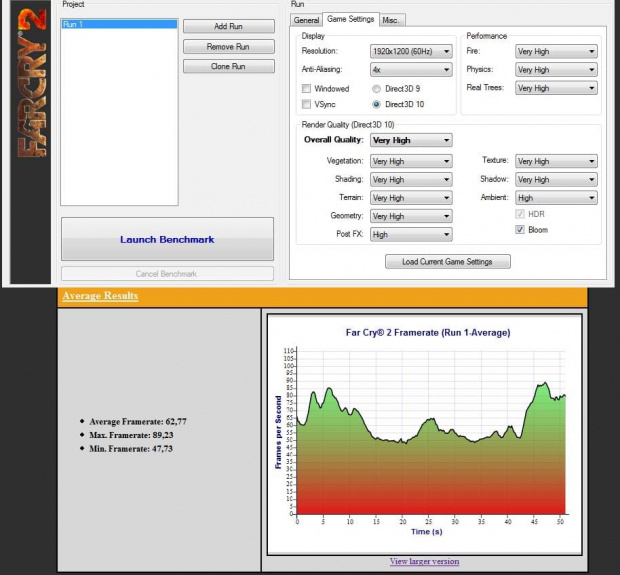Open the Post FX dropdown
The width and height of the screenshot is (620, 575).
[x=411, y=235]
